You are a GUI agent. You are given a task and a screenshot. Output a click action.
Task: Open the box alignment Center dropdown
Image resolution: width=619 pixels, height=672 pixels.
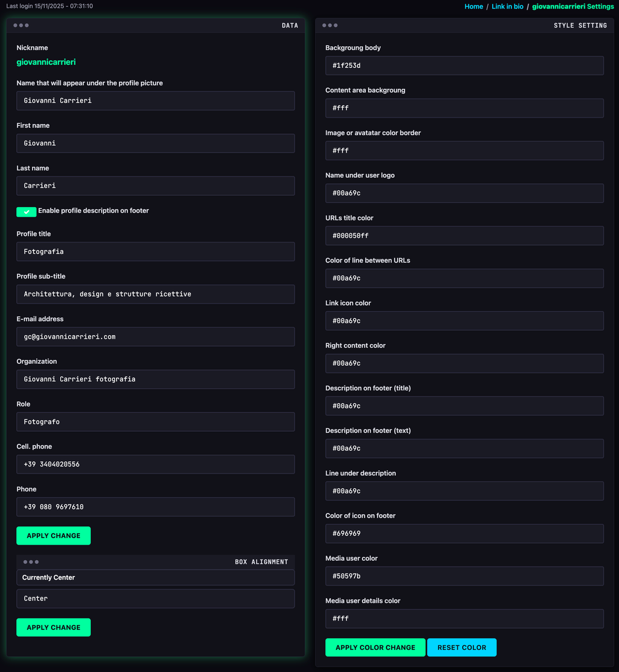pos(155,598)
